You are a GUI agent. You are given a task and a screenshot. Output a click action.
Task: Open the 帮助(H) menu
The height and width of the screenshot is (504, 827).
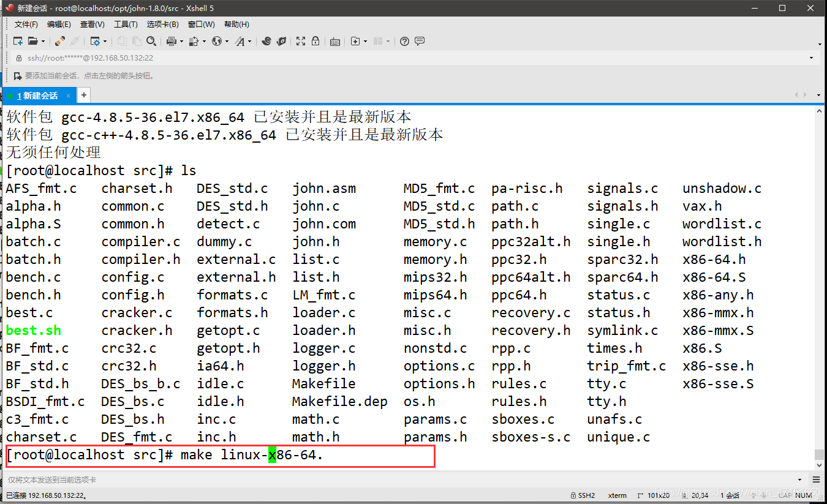pyautogui.click(x=236, y=24)
